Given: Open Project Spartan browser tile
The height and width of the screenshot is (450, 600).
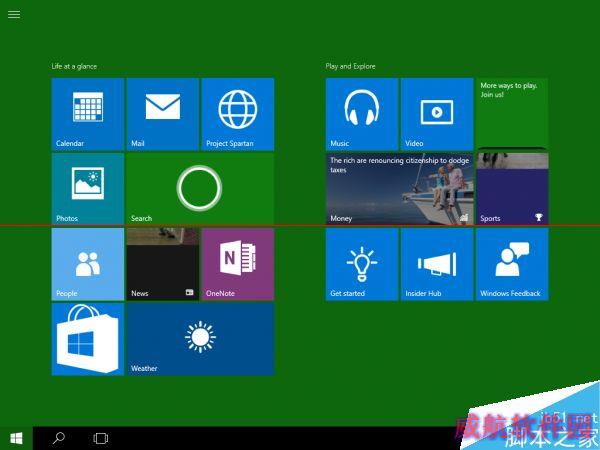Looking at the screenshot, I should [x=238, y=114].
